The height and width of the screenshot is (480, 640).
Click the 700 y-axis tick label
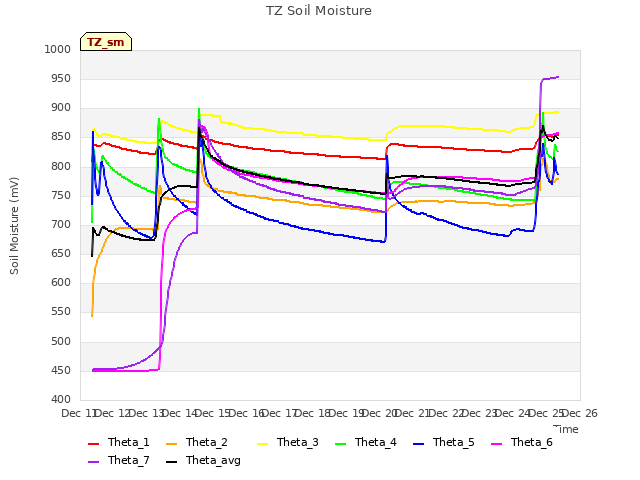pos(61,224)
